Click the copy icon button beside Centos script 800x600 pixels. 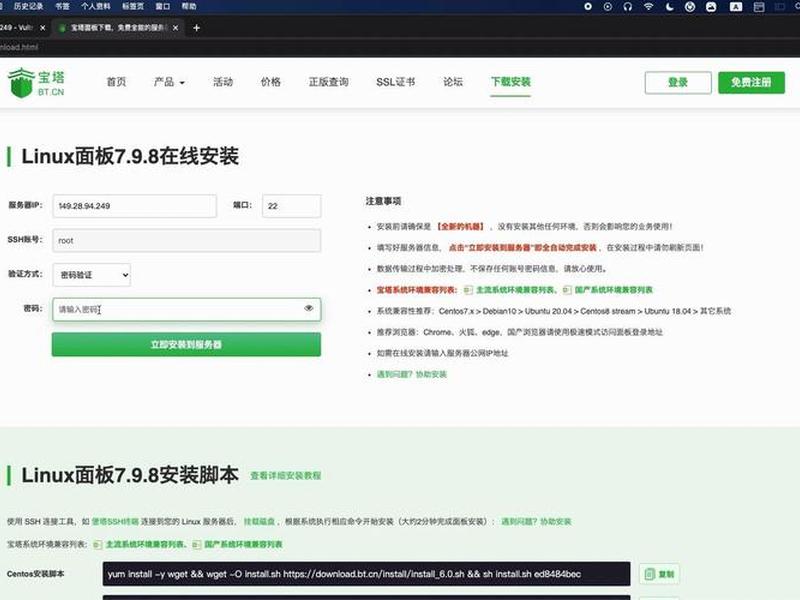[659, 574]
